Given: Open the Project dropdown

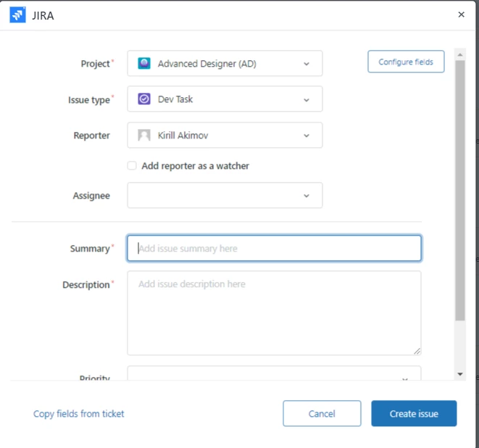Looking at the screenshot, I should (225, 63).
